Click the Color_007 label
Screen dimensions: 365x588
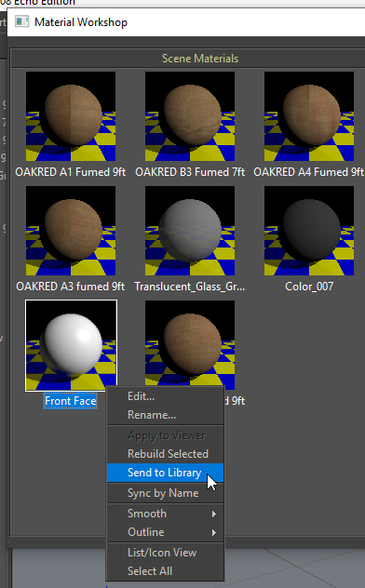click(x=309, y=287)
